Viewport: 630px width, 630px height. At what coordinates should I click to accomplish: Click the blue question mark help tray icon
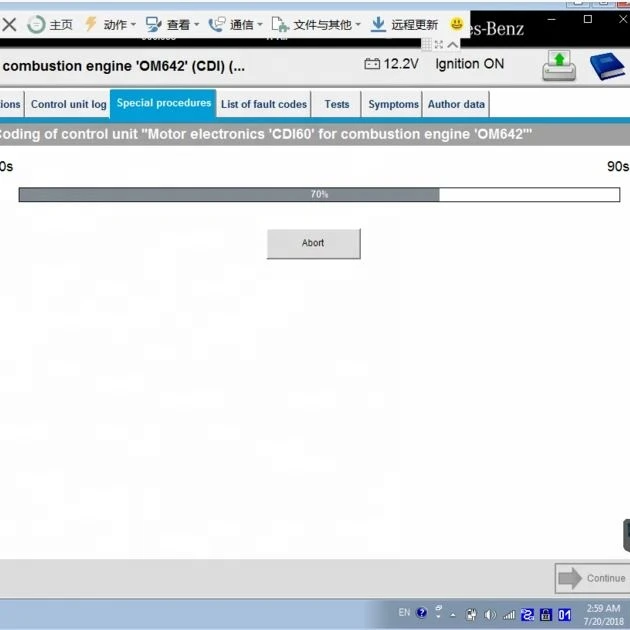click(421, 613)
